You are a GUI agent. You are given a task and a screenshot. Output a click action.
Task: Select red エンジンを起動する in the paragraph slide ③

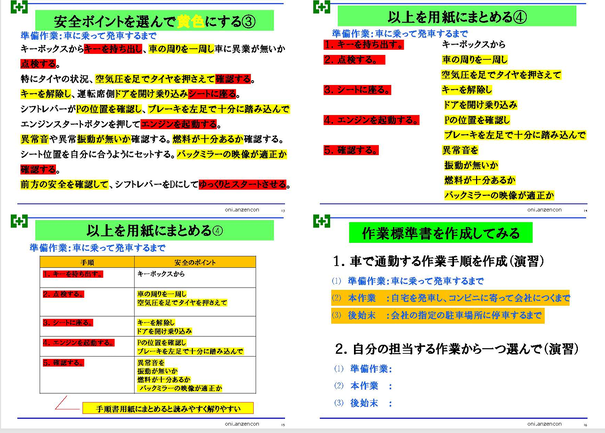[179, 124]
